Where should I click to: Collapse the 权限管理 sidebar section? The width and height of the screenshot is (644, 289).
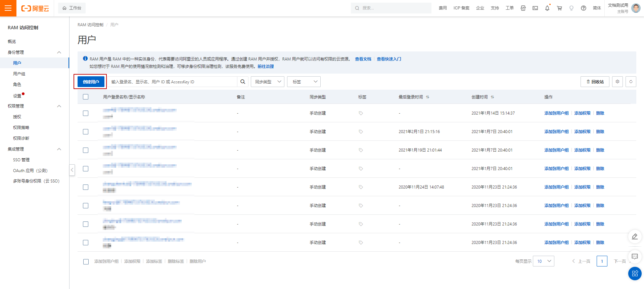(x=59, y=106)
